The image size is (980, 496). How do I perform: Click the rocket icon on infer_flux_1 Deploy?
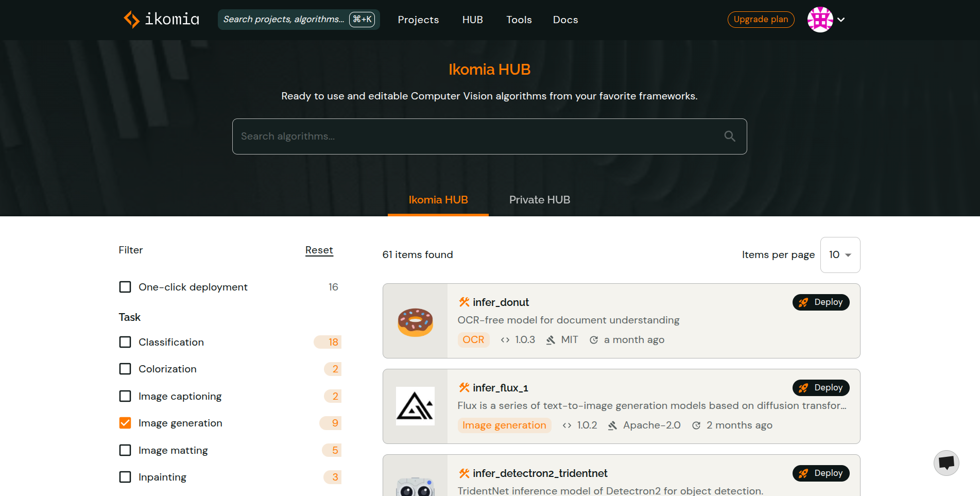[803, 388]
